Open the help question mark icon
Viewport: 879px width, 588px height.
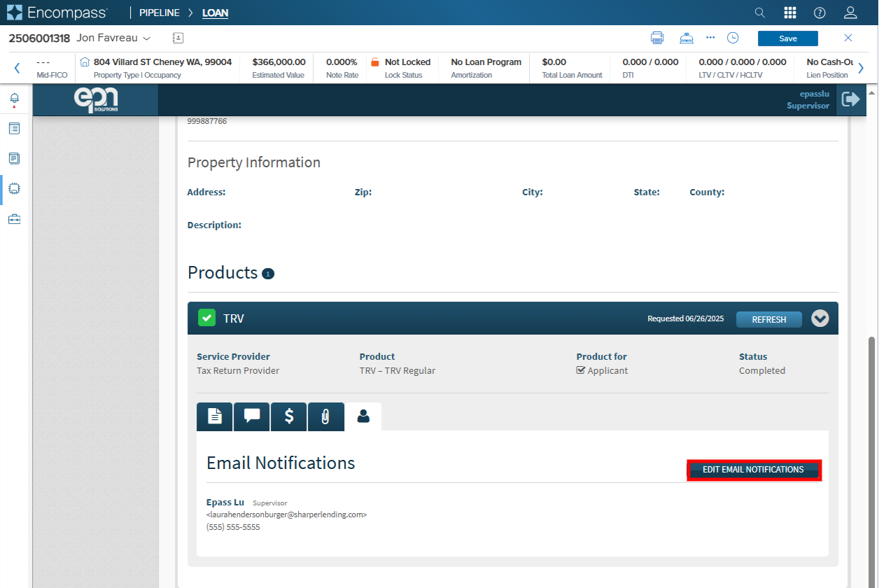tap(820, 13)
